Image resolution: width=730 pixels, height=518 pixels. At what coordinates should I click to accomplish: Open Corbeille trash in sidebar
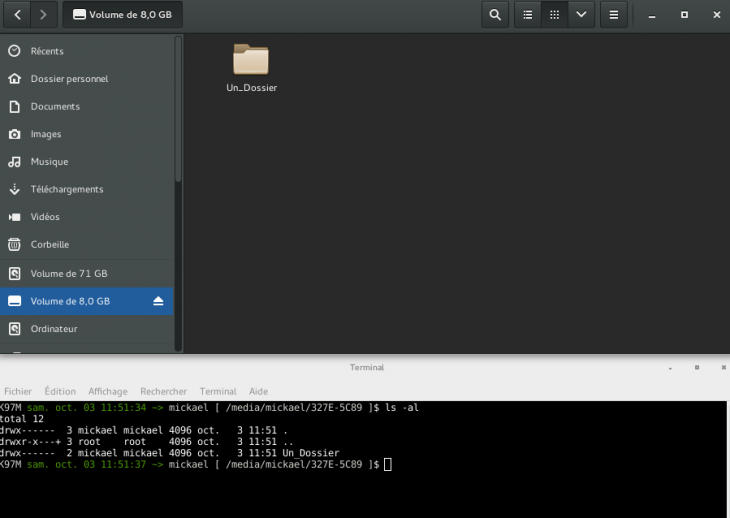[50, 244]
